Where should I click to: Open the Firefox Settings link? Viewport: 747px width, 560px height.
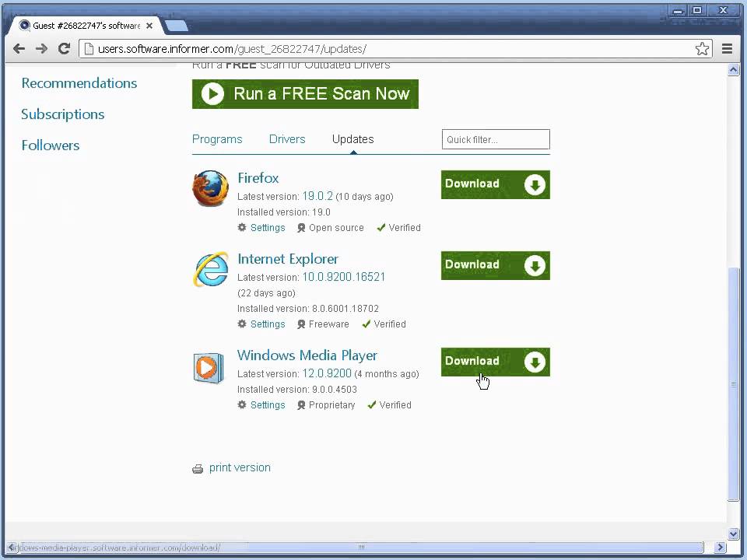tap(268, 228)
